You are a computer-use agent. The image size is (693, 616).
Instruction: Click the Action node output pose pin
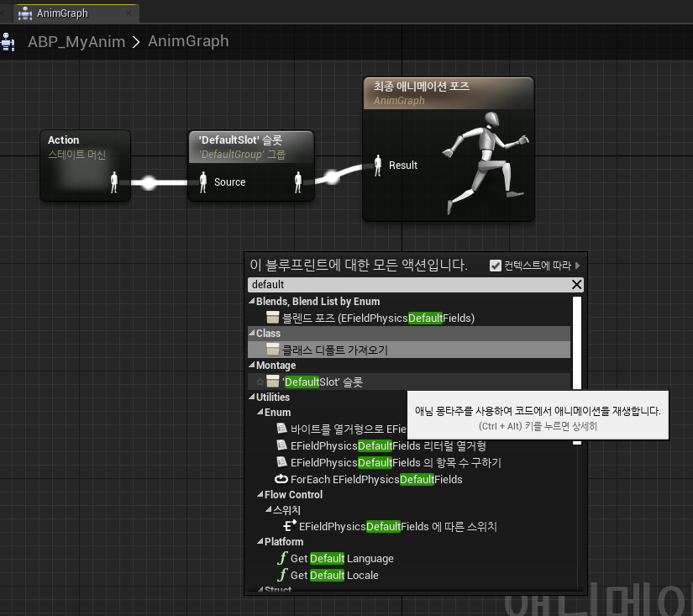tap(114, 182)
